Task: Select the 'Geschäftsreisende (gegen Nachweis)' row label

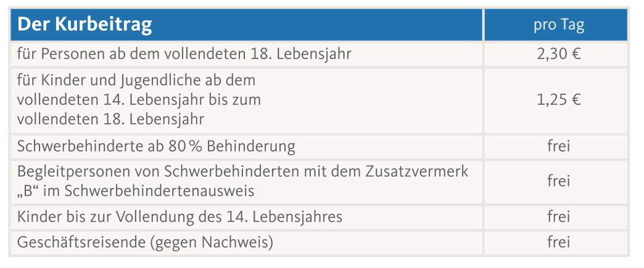Action: 145,242
